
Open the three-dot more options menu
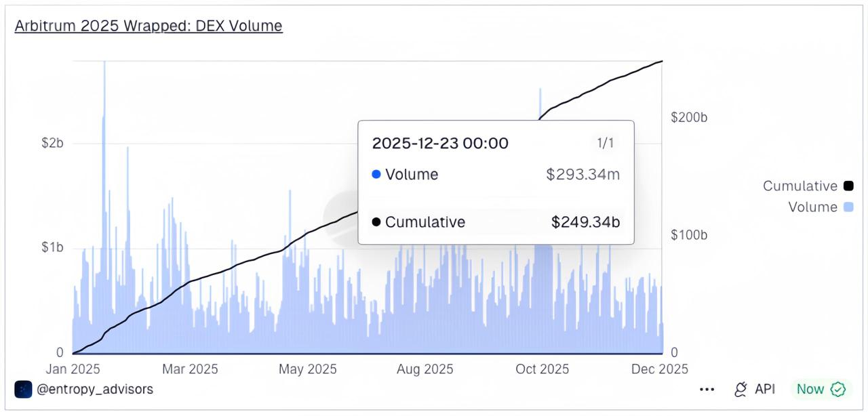pyautogui.click(x=707, y=390)
